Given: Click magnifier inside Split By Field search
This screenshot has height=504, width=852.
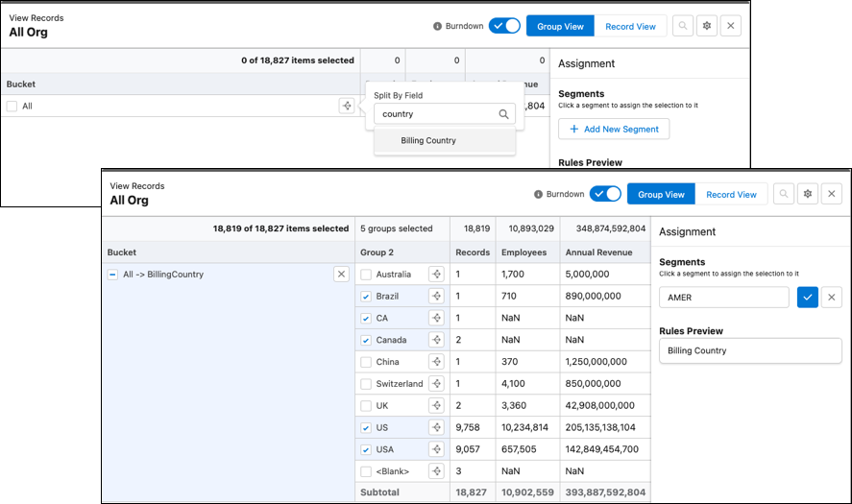Looking at the screenshot, I should point(503,114).
